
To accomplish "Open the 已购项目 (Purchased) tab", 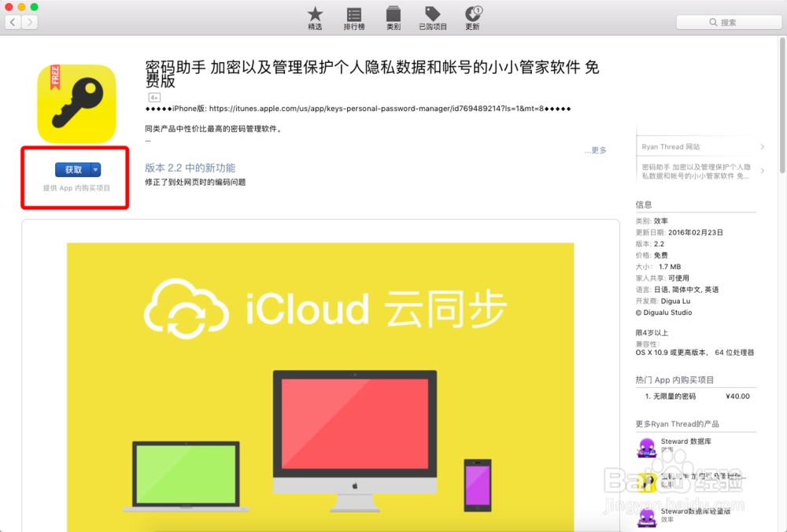I will 433,19.
